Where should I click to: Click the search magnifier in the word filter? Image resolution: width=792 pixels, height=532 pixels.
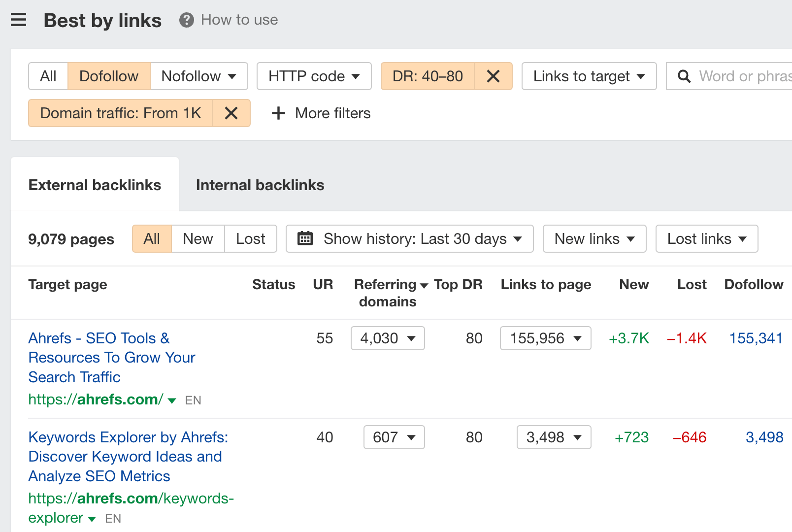(x=684, y=76)
